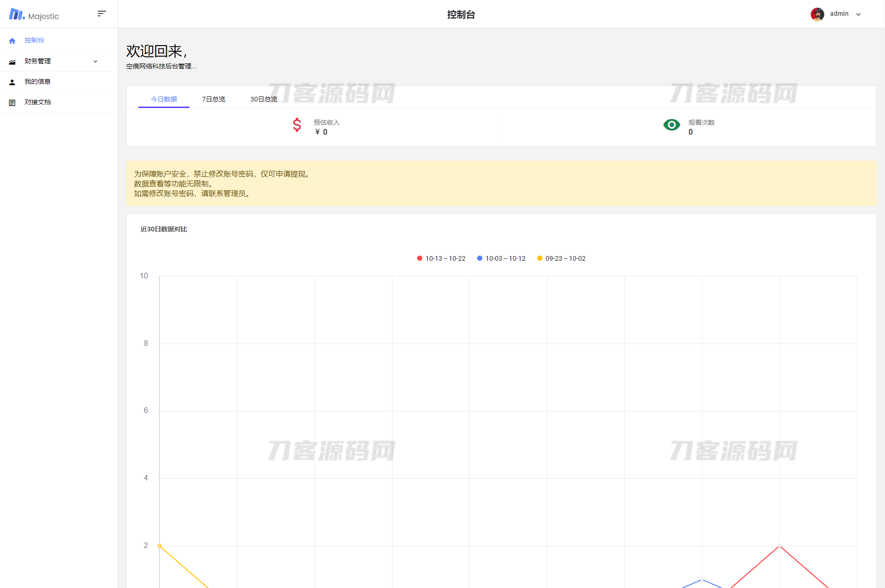Expand the 财务管理 submenu chevron
The width and height of the screenshot is (885, 588).
tap(95, 61)
